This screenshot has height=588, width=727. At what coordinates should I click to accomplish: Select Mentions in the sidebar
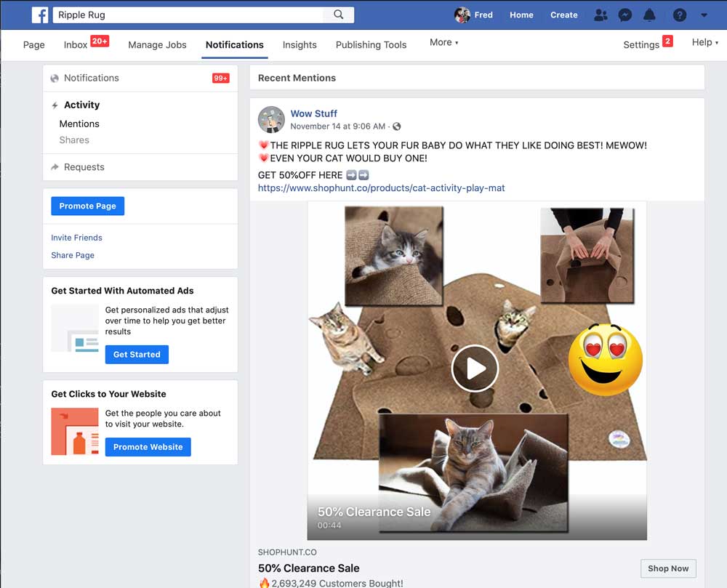[79, 124]
